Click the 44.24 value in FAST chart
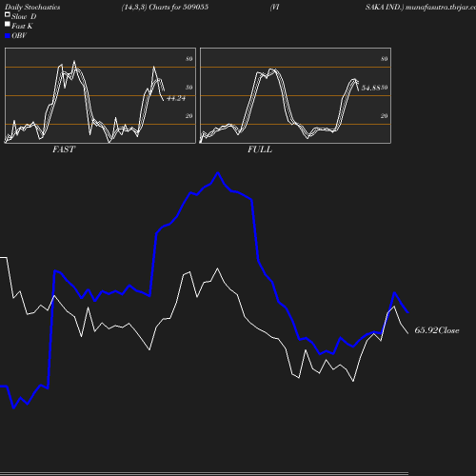Image resolution: width=476 pixels, height=476 pixels. [x=176, y=98]
